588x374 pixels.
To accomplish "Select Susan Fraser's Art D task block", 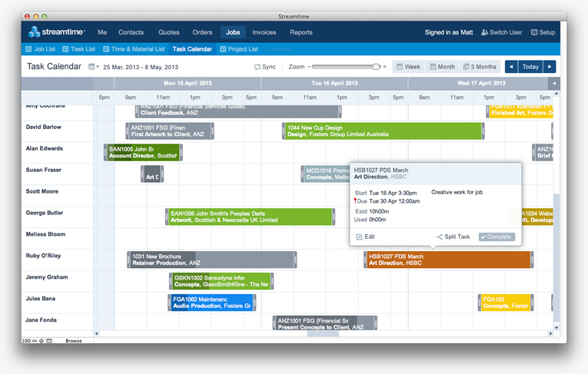I will click(x=152, y=174).
